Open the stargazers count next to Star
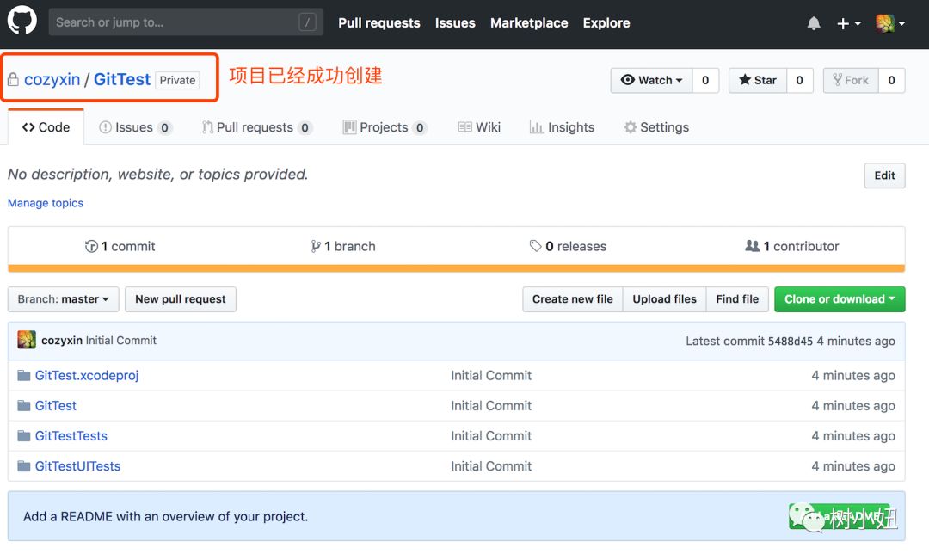Image resolution: width=929 pixels, height=560 pixels. pyautogui.click(x=799, y=80)
